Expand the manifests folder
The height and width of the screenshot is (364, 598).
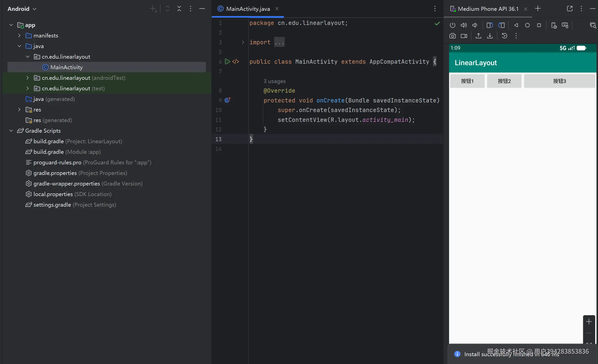pos(19,35)
